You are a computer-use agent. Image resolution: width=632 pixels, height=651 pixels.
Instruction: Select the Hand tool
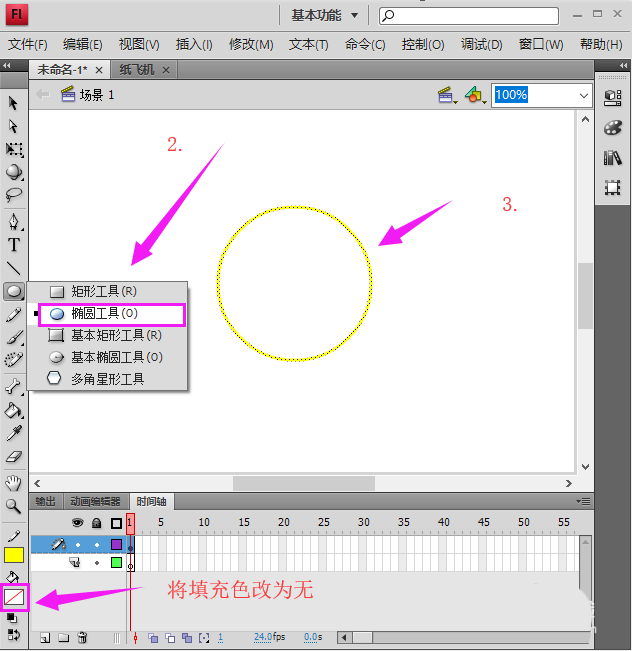point(13,483)
